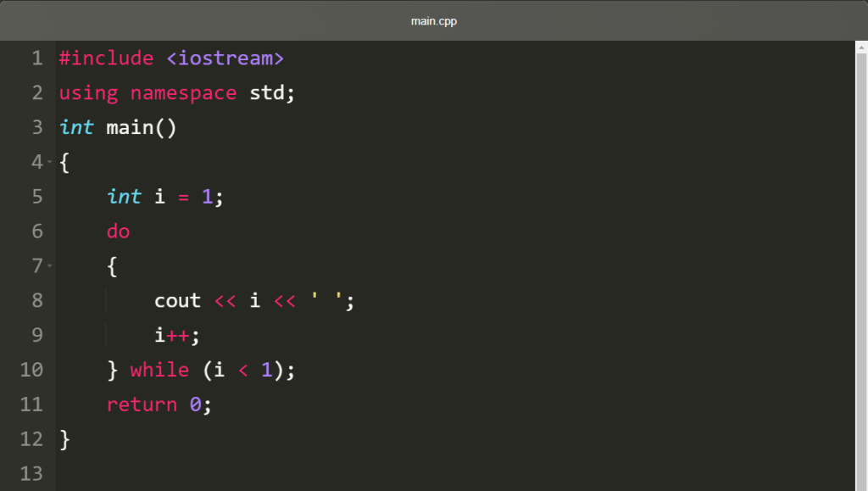
Task: Click 'int' type before main
Action: pos(76,127)
